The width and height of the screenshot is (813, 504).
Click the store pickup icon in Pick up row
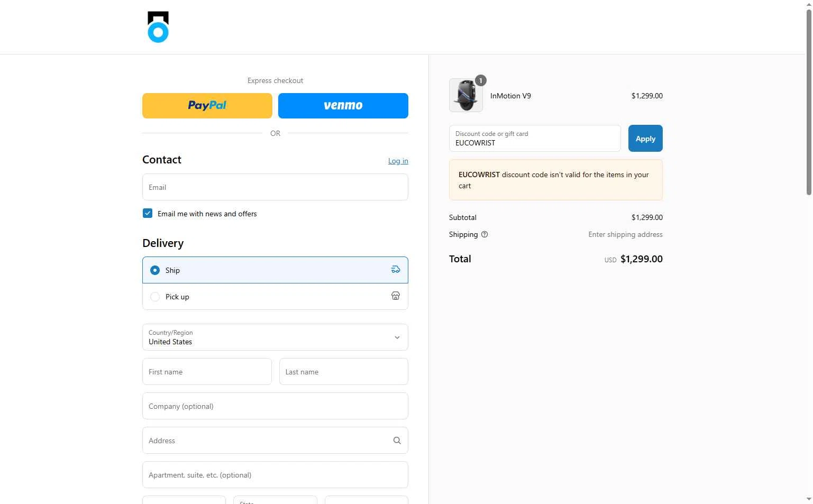396,296
